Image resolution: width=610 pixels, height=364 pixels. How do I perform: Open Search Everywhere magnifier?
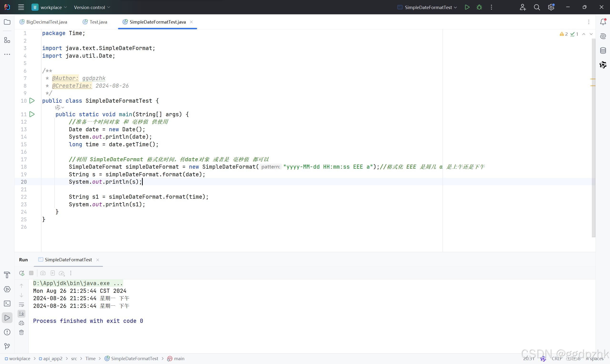537,7
